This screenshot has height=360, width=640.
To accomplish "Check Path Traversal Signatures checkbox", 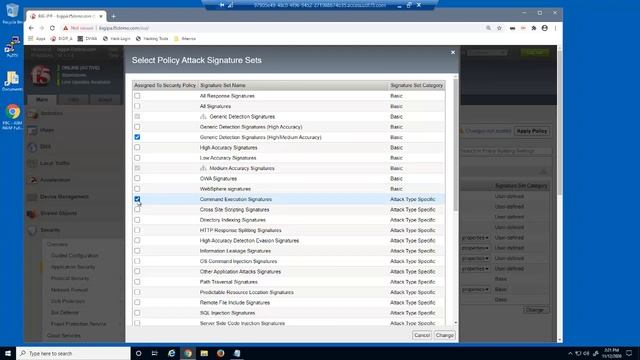I will tap(137, 282).
